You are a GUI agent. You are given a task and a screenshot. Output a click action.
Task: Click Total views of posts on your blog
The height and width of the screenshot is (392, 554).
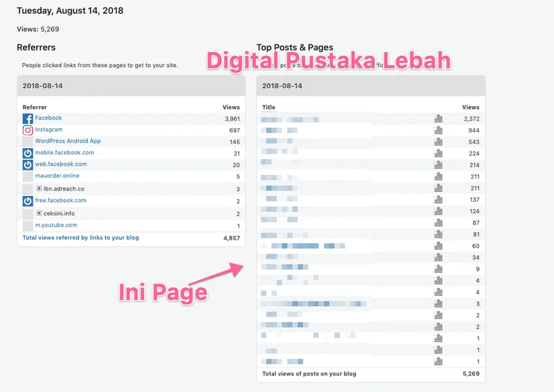pos(309,373)
